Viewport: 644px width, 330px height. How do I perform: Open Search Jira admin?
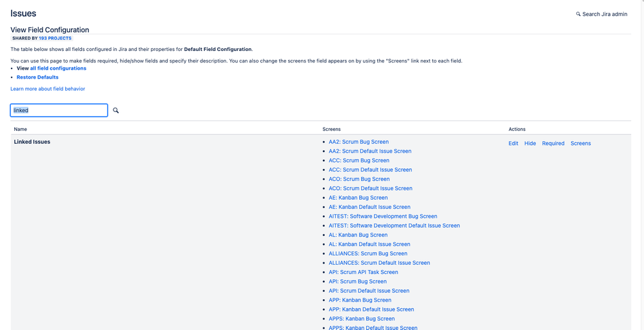pos(601,14)
